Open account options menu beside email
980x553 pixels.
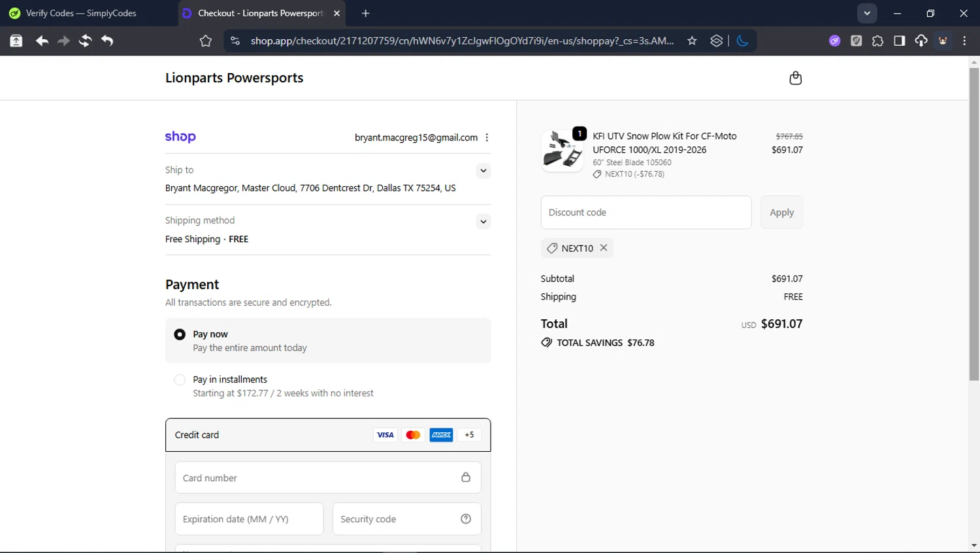pyautogui.click(x=487, y=138)
